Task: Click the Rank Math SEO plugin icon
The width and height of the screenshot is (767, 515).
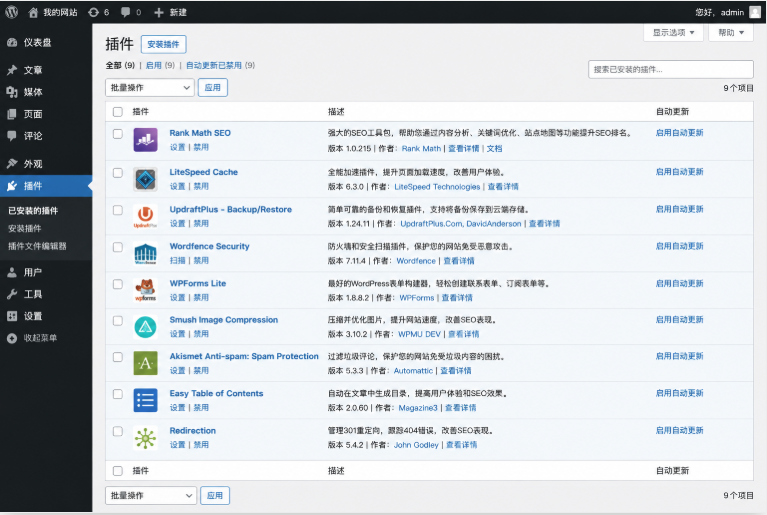Action: [x=145, y=140]
